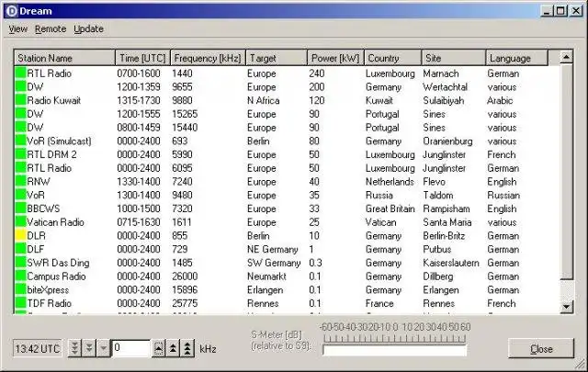Click green status icon beside RTL DRM 2

point(20,154)
